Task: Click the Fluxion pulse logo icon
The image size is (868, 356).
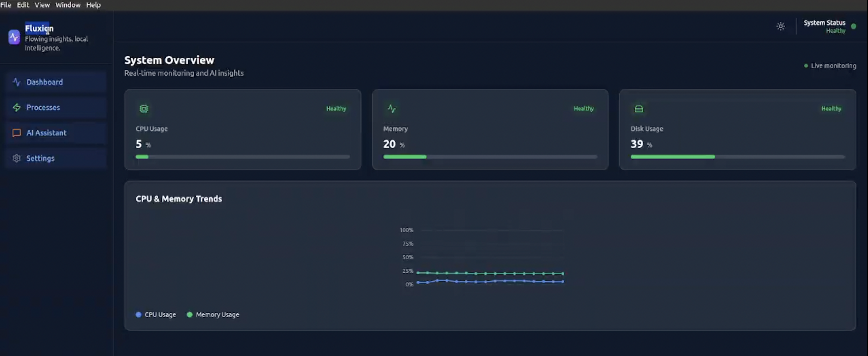Action: click(14, 37)
